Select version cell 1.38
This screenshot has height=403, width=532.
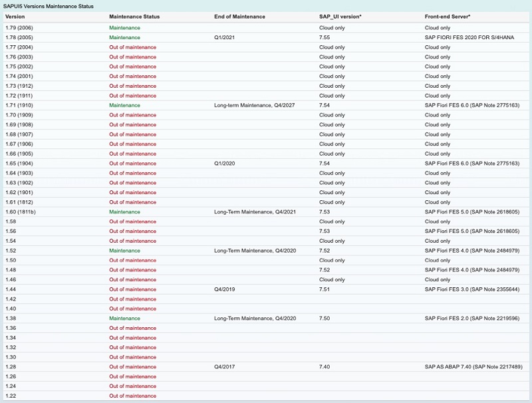11,318
